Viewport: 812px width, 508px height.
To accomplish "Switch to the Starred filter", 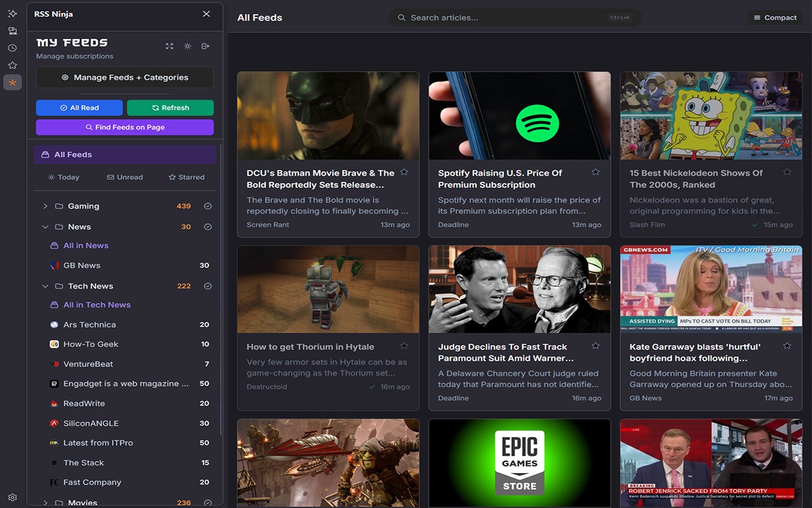I will click(187, 177).
